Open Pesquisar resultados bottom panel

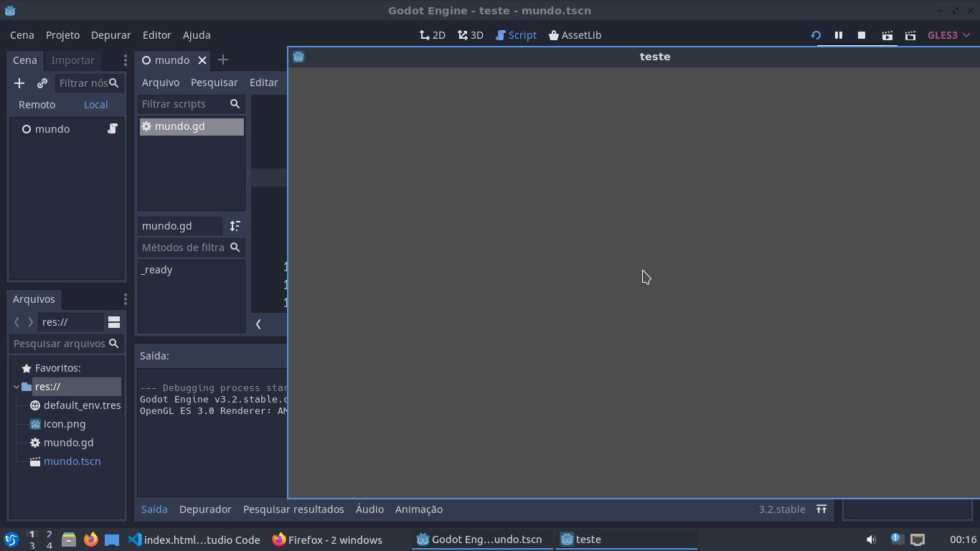click(x=293, y=509)
